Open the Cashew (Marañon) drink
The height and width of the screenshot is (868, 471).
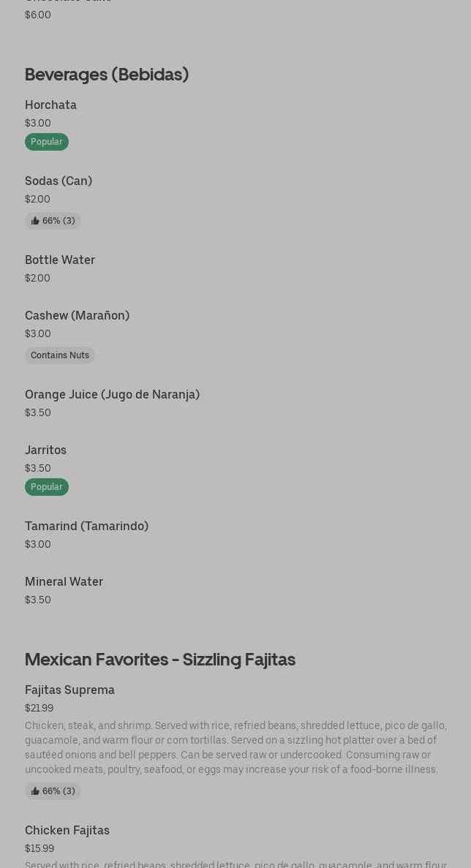point(77,316)
